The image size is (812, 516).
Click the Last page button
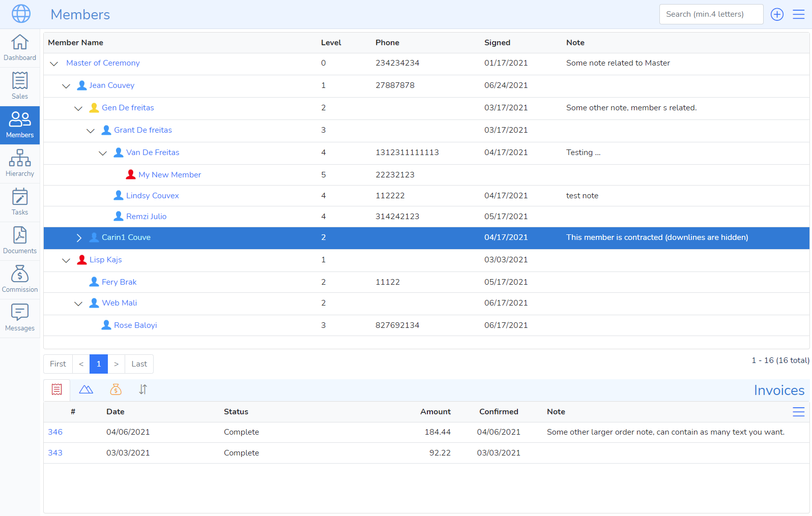point(139,364)
